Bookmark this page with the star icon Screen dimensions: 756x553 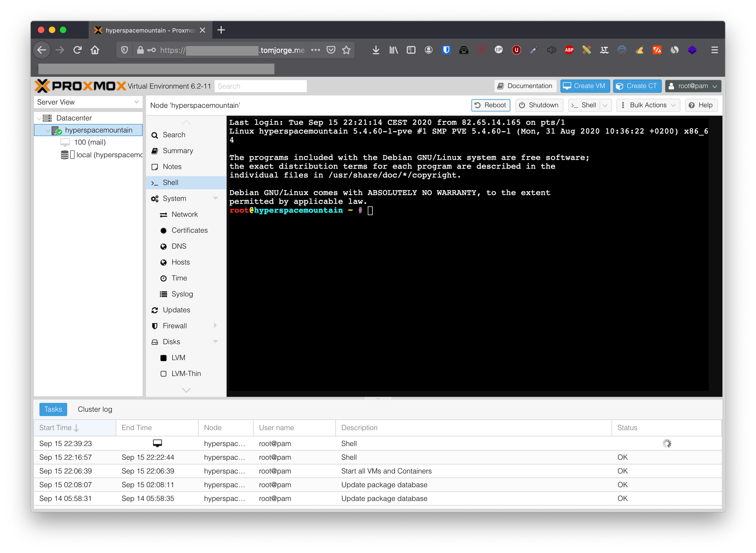346,50
